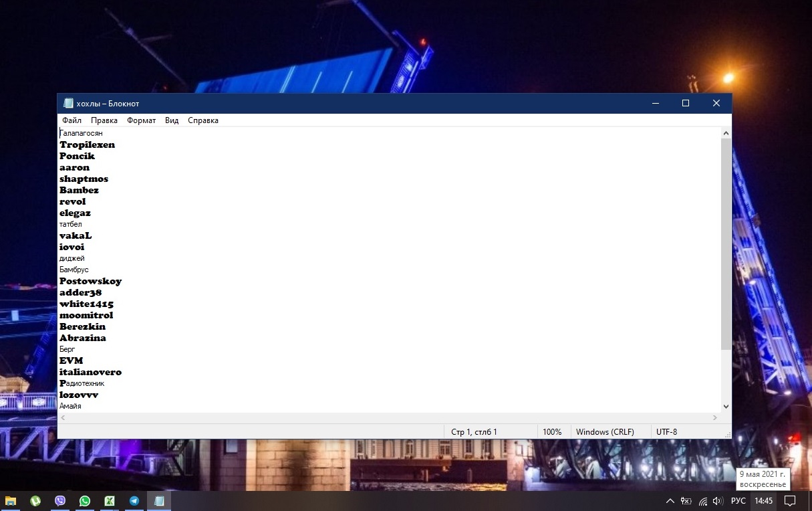Open the notification center icon

pyautogui.click(x=790, y=501)
